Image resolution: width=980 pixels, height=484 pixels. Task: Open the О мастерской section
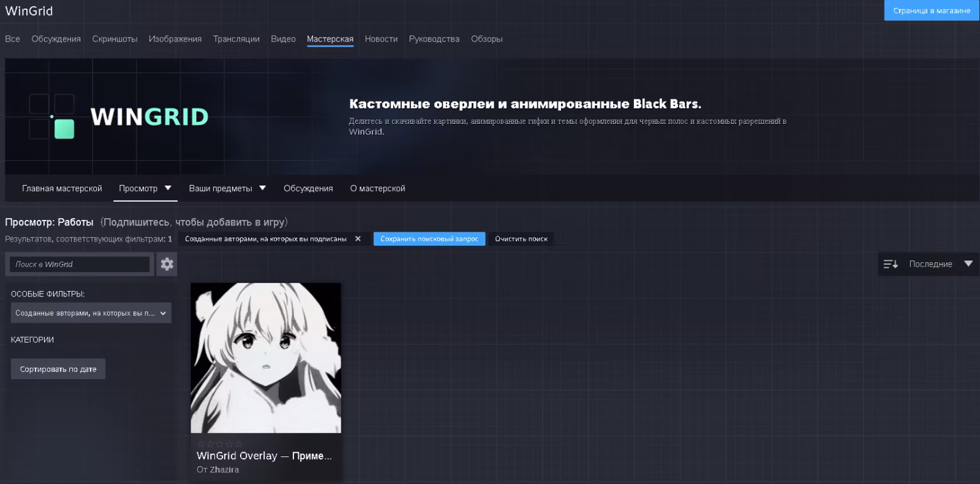click(378, 189)
